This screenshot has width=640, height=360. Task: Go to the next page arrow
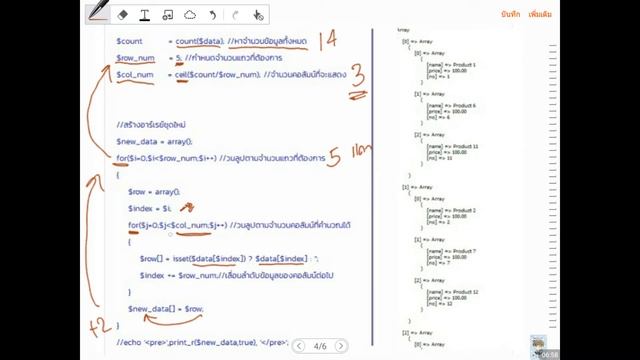click(341, 346)
